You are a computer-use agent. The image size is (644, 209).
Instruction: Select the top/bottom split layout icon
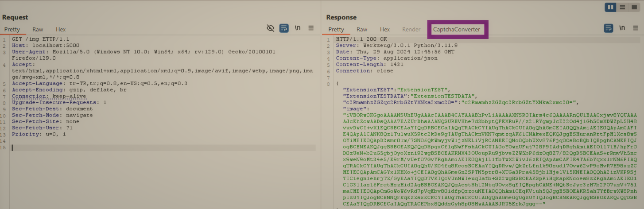click(622, 7)
